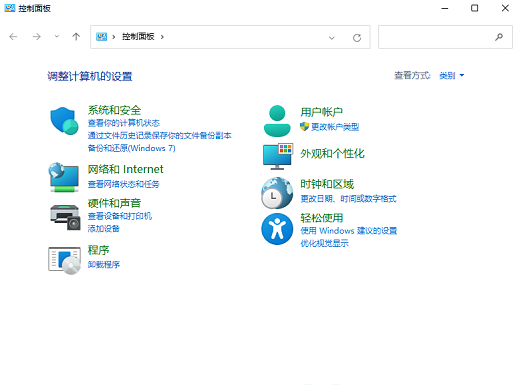
Task: Select 控制面板 breadcrumb in address bar
Action: point(138,36)
